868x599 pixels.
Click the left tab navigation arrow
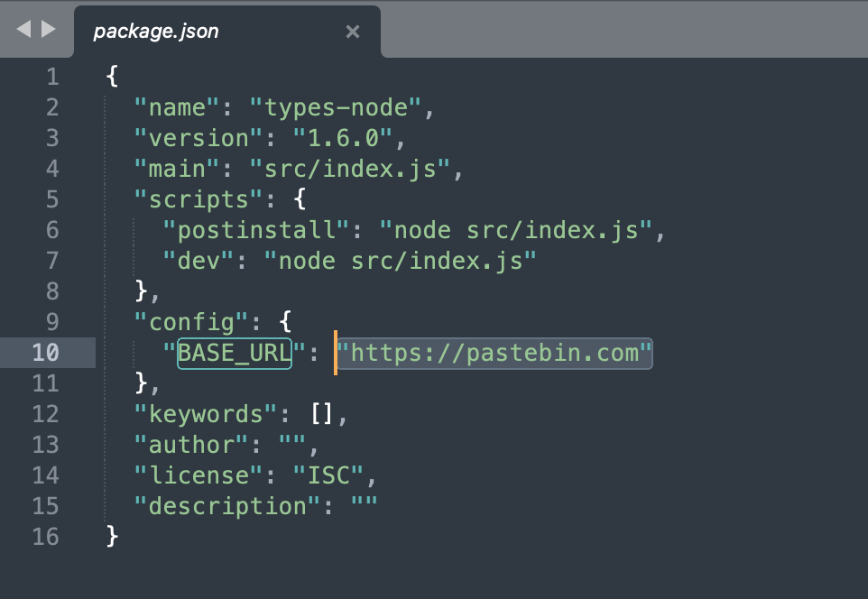click(23, 30)
